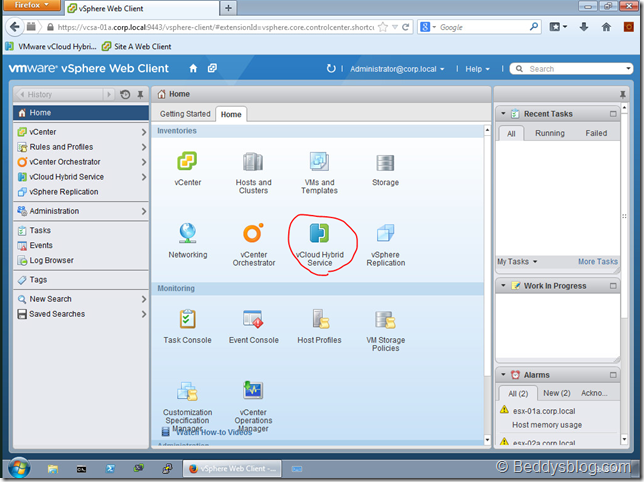Select the Home tab

[231, 114]
